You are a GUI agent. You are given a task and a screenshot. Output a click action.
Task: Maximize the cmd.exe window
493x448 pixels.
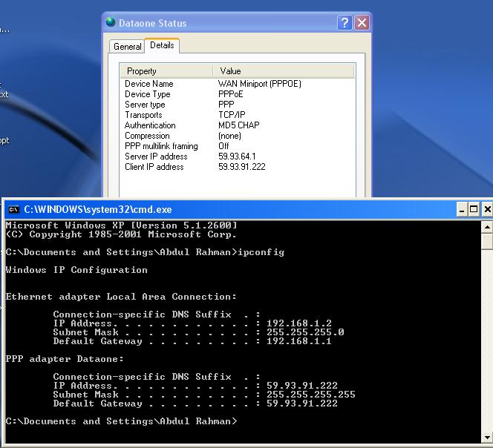[x=474, y=210]
